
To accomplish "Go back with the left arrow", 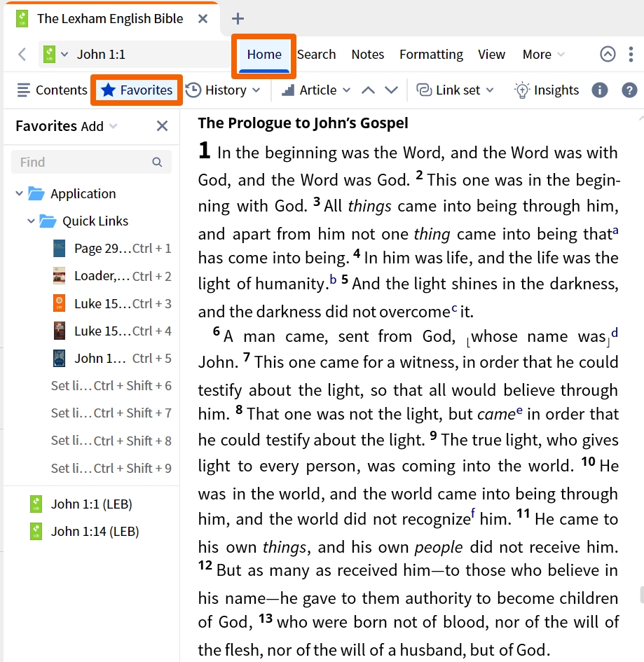I will tap(22, 55).
